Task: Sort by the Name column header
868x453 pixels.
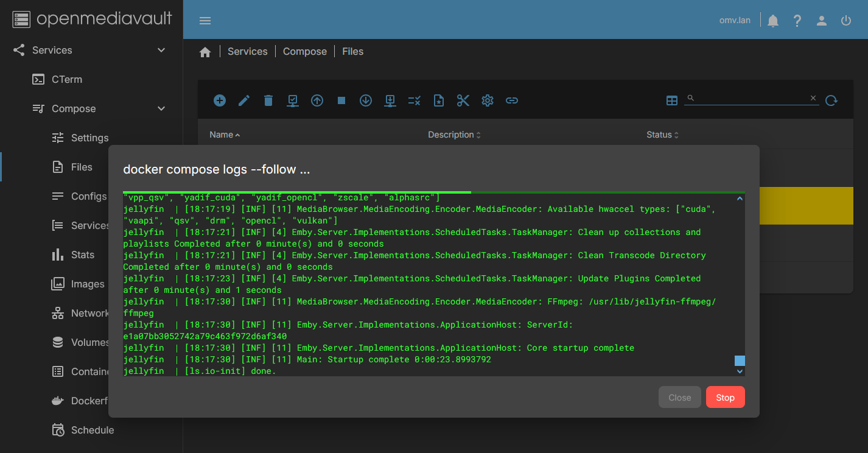Action: (x=222, y=135)
